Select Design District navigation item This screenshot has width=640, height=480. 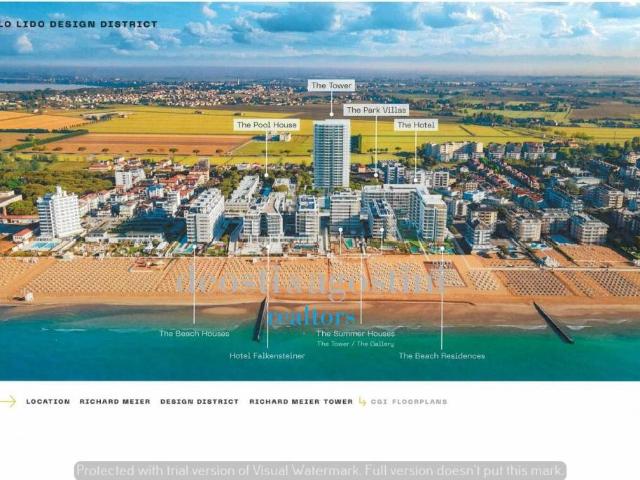pos(200,402)
